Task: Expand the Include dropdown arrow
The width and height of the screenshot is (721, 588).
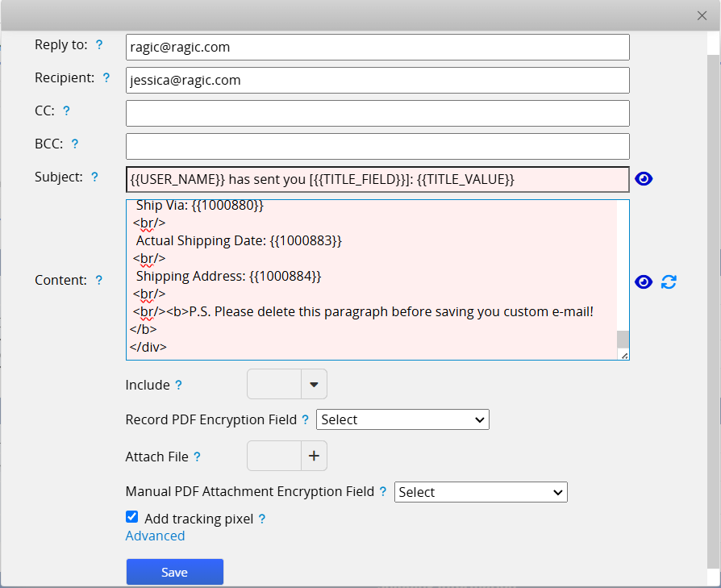Action: [x=314, y=386]
